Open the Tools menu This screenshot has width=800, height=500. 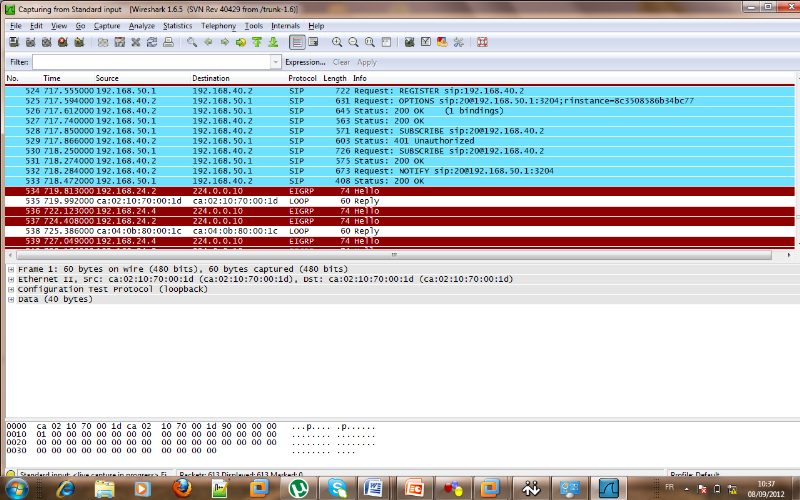(254, 26)
